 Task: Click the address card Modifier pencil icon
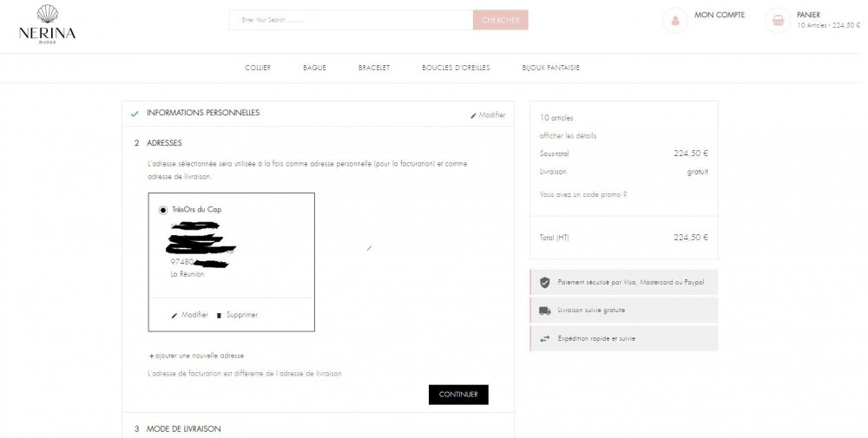click(x=174, y=315)
